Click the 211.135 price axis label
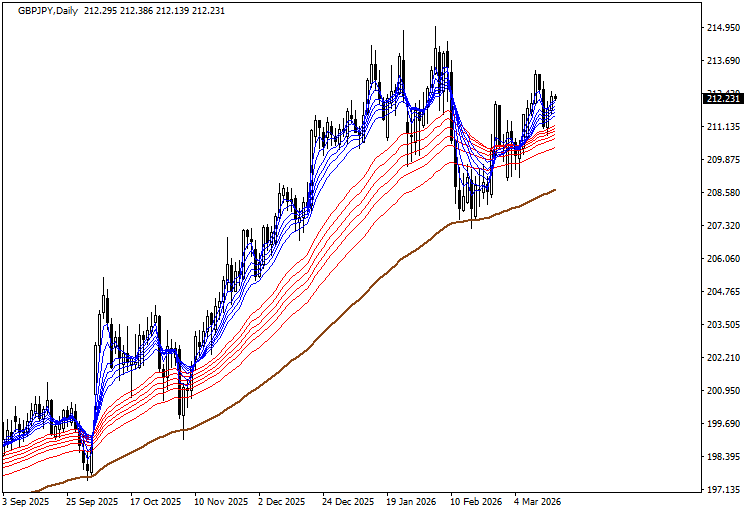Screen dimensions: 747x513 [722, 127]
